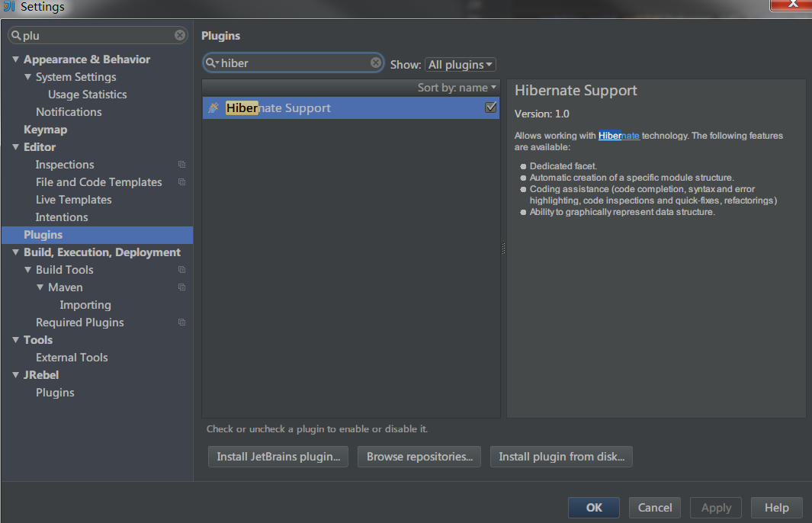812x523 pixels.
Task: Collapse the Tools section
Action: point(15,340)
